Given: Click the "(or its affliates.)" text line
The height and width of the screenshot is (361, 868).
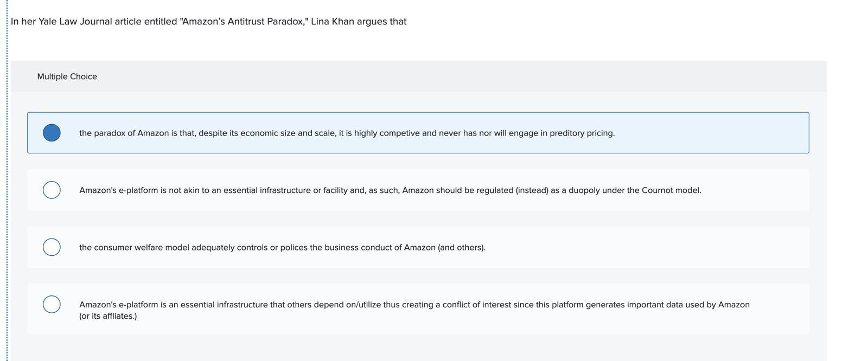Looking at the screenshot, I should point(108,316).
